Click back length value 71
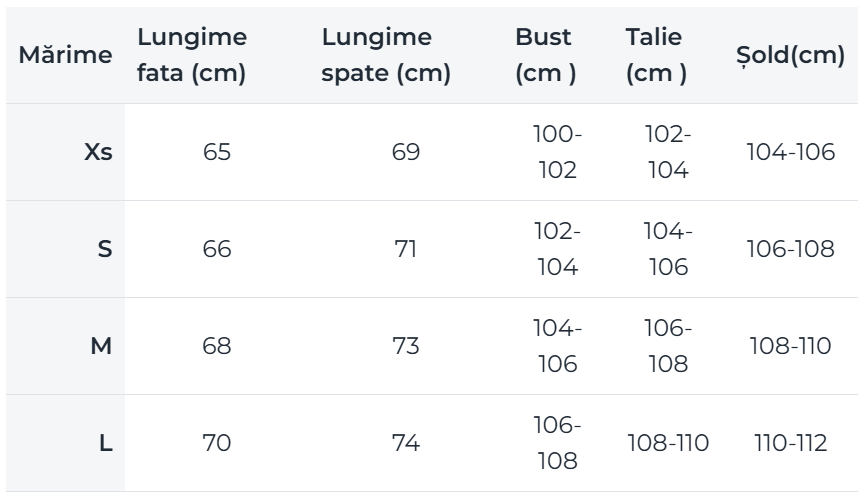 (x=406, y=249)
